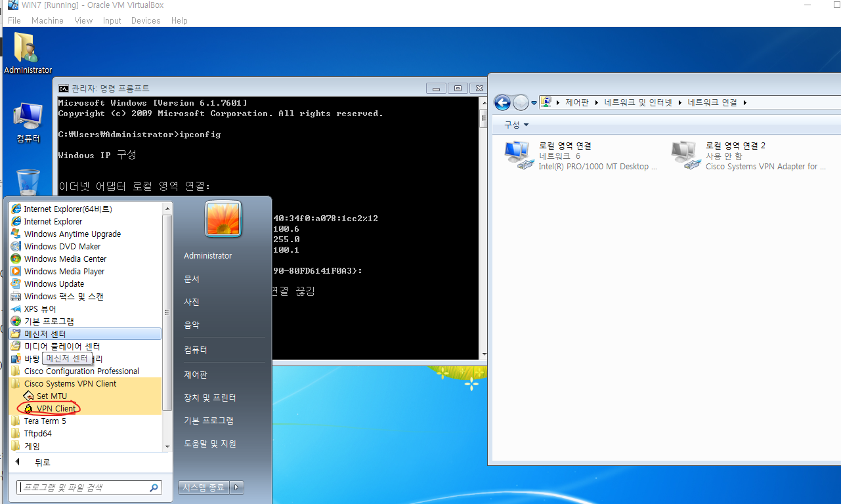Screen dimensions: 841x504
Task: Expand arrow after 네트워크 연결 breadcrumb
Action: click(745, 102)
